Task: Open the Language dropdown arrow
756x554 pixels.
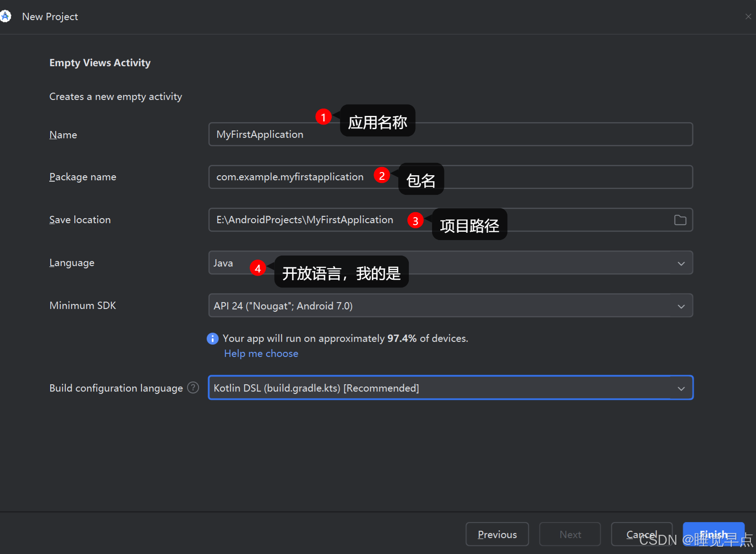Action: tap(681, 263)
